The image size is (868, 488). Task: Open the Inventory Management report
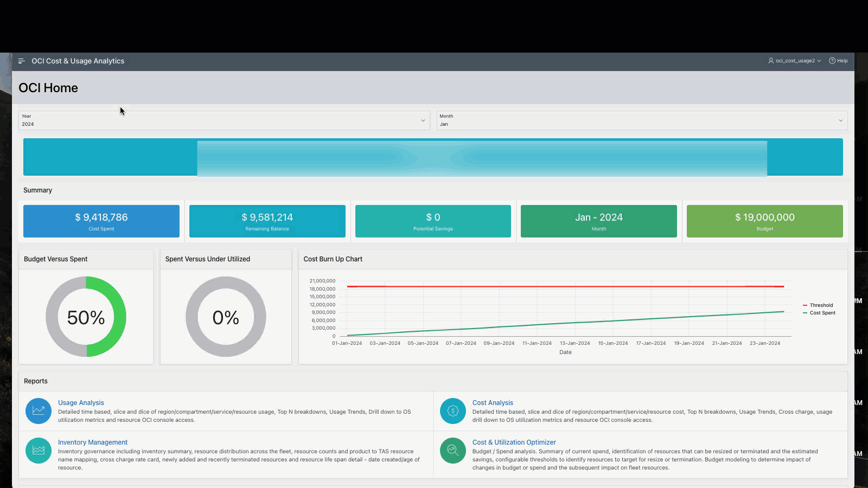(92, 442)
